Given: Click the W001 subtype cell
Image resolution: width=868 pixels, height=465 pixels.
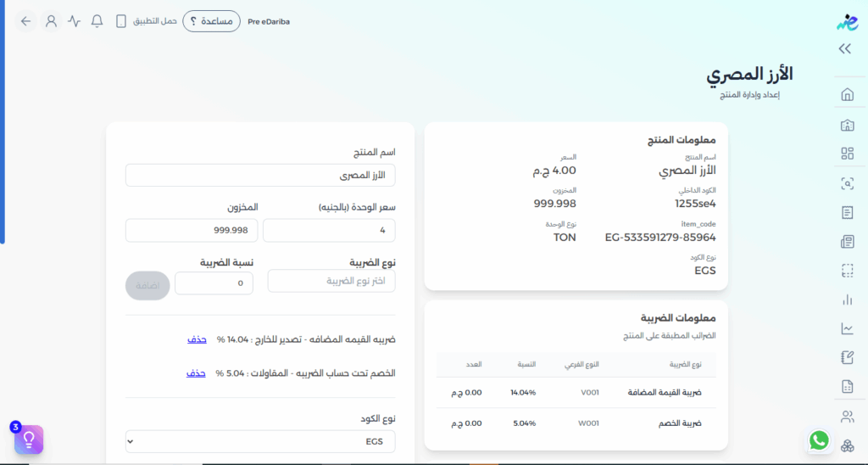Looking at the screenshot, I should (x=588, y=423).
